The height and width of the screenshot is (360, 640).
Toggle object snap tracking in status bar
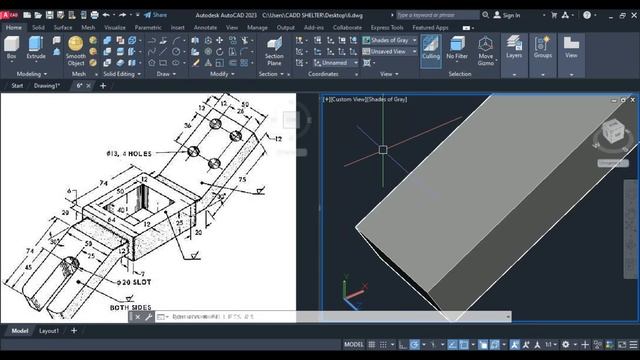(452, 345)
